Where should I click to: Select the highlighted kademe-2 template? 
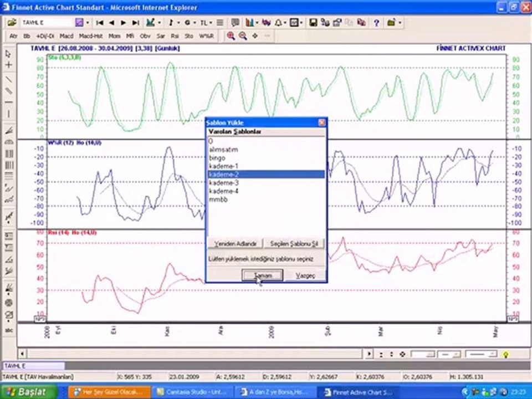[x=267, y=175]
